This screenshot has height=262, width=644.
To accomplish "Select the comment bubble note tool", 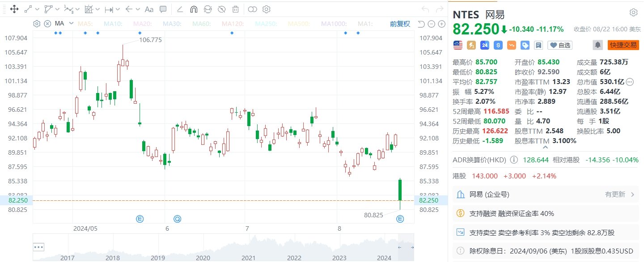I will click(163, 9).
